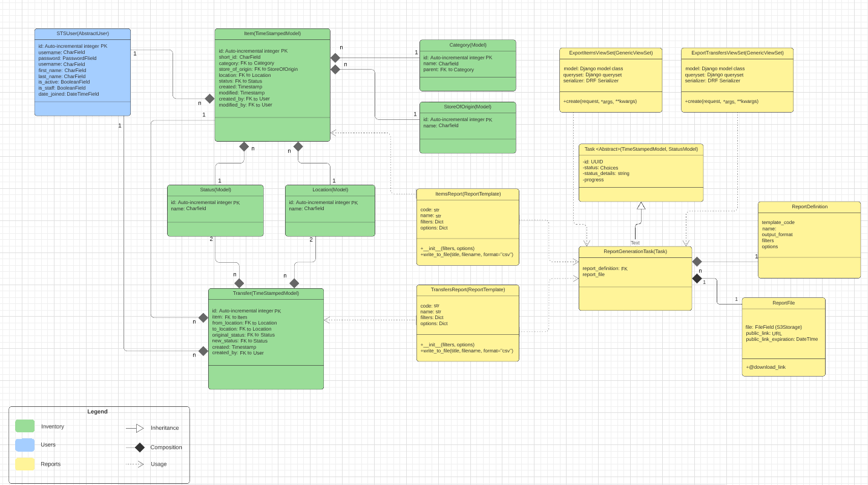Click the dashed Usage arrow in the legend

tap(139, 464)
